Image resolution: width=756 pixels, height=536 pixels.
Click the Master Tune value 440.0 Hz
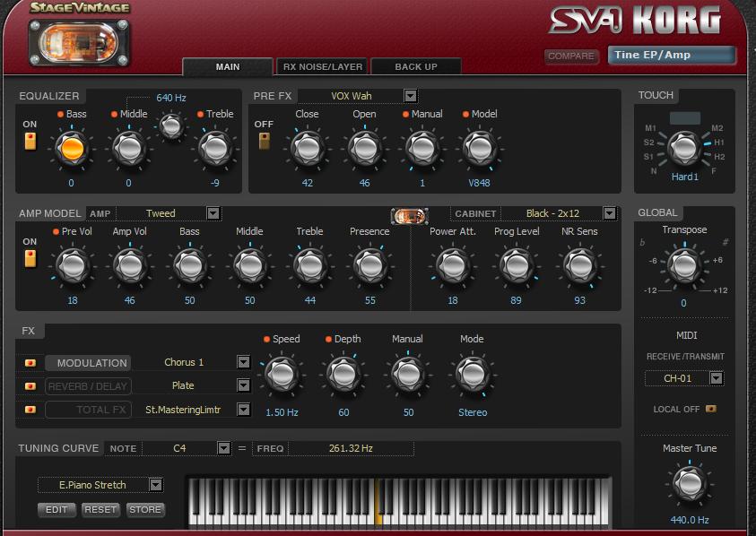(x=690, y=520)
